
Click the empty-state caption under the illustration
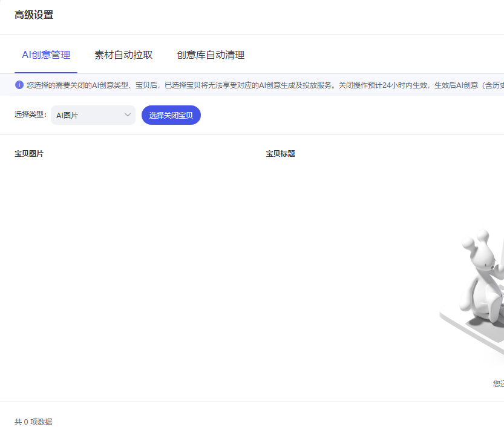[499, 383]
